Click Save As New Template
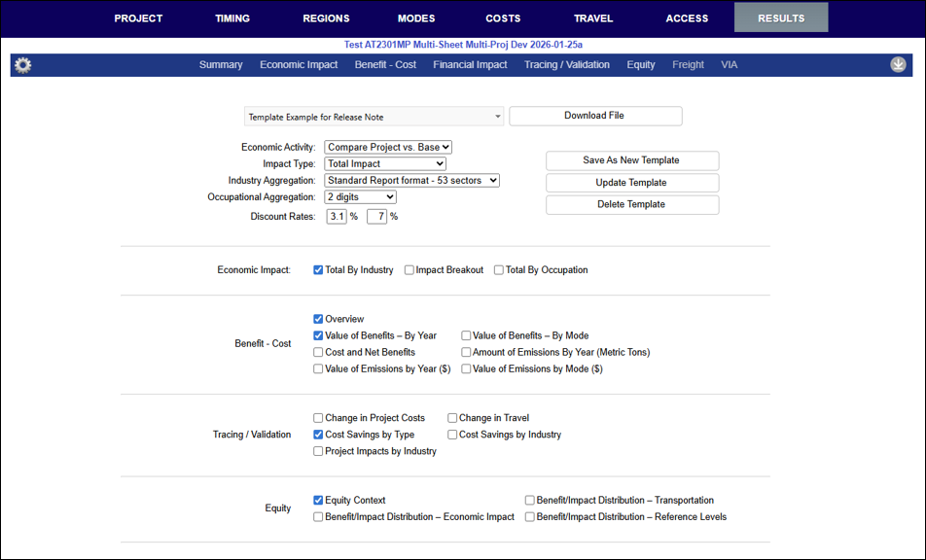This screenshot has width=926, height=560. 632,160
